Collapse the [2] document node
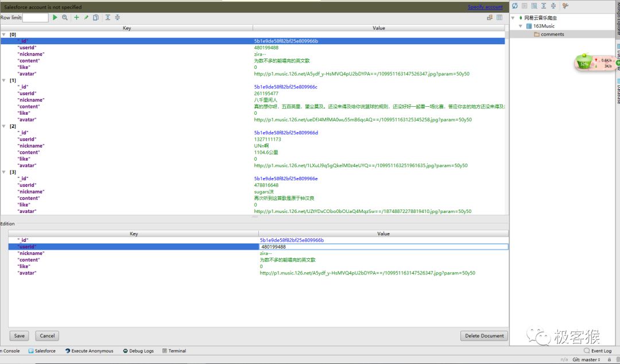 [x=4, y=126]
